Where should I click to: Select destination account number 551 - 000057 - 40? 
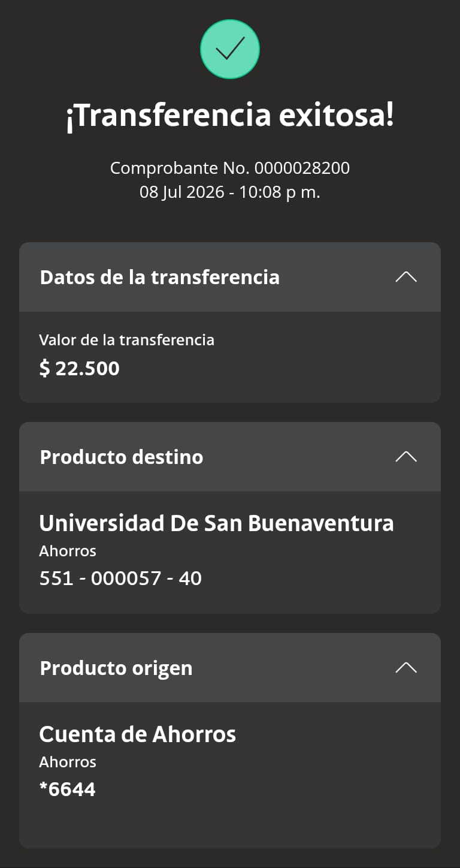point(120,578)
